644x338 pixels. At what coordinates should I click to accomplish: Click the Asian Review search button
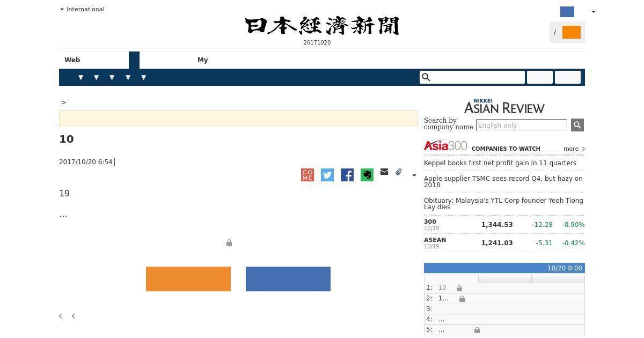click(577, 125)
